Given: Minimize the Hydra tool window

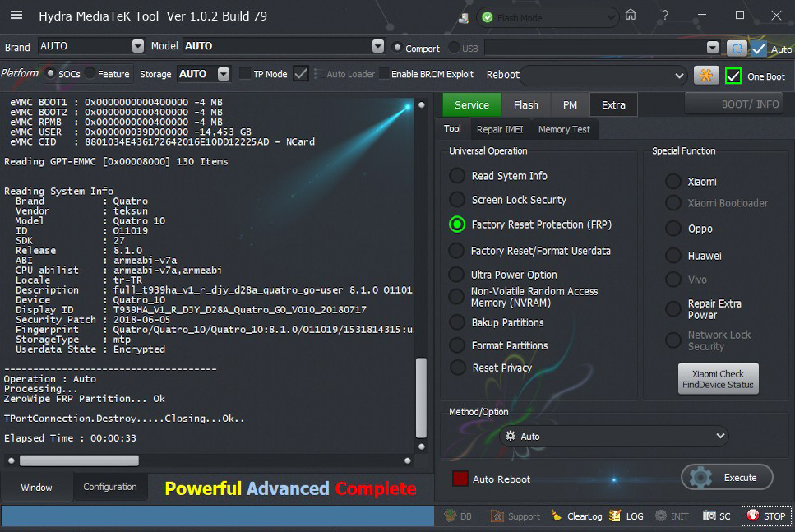Looking at the screenshot, I should pos(702,16).
